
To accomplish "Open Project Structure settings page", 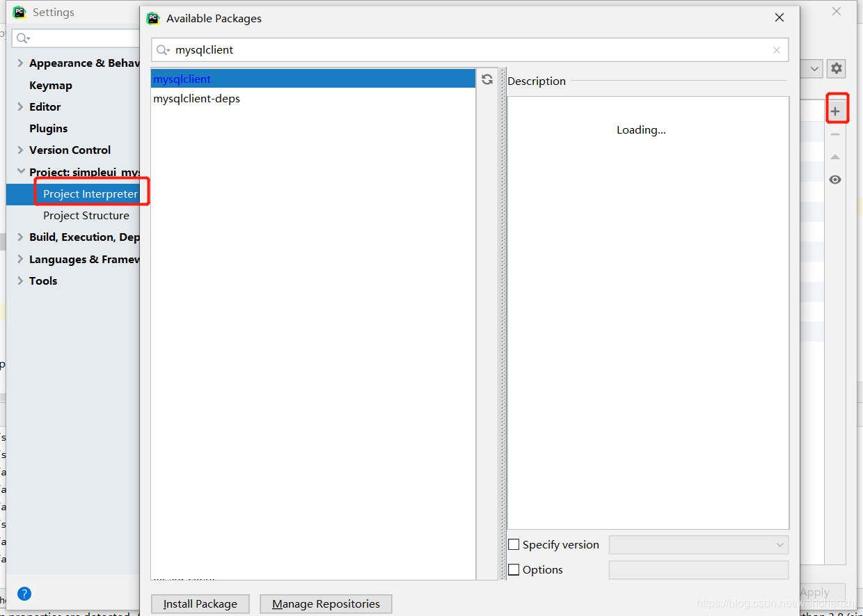I will tap(86, 215).
